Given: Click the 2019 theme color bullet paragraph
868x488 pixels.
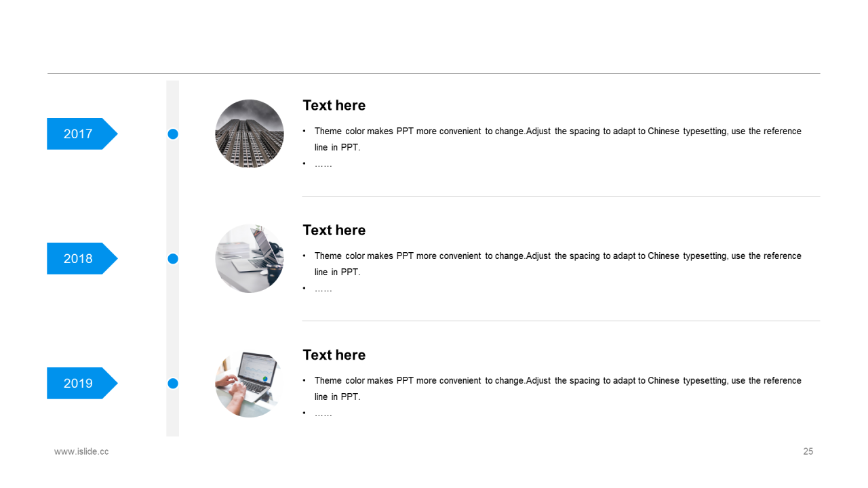Looking at the screenshot, I should coord(552,388).
